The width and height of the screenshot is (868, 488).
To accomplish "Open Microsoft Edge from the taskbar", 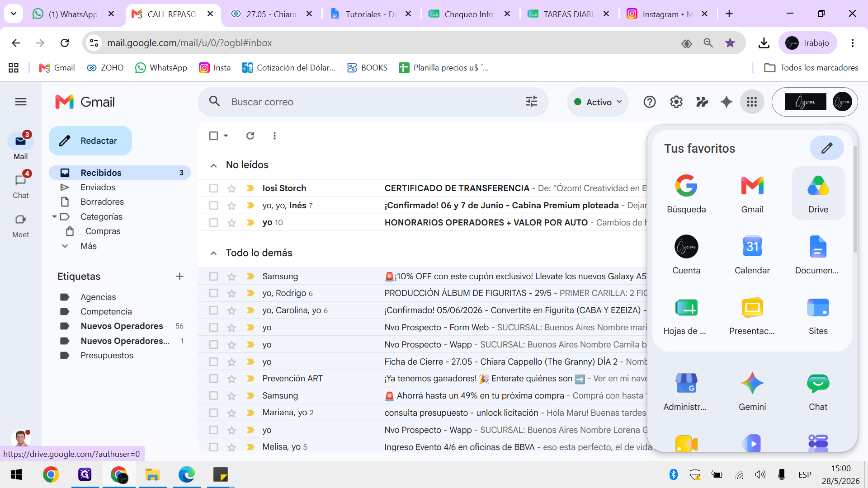I will [x=186, y=474].
